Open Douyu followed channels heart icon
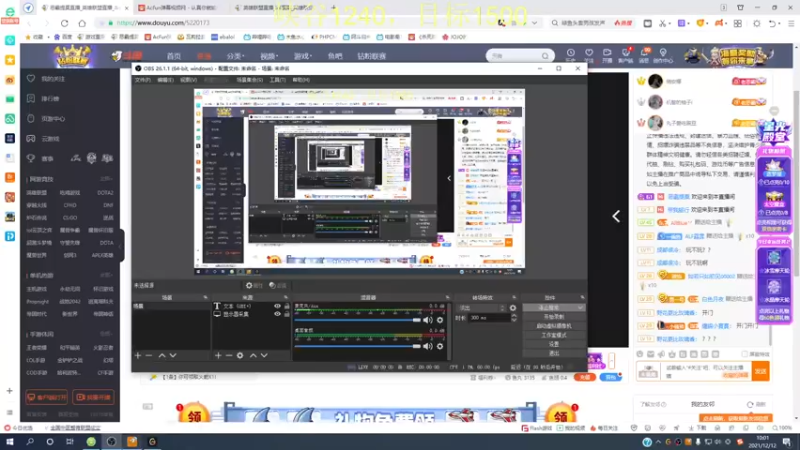The height and width of the screenshot is (450, 800). click(589, 53)
